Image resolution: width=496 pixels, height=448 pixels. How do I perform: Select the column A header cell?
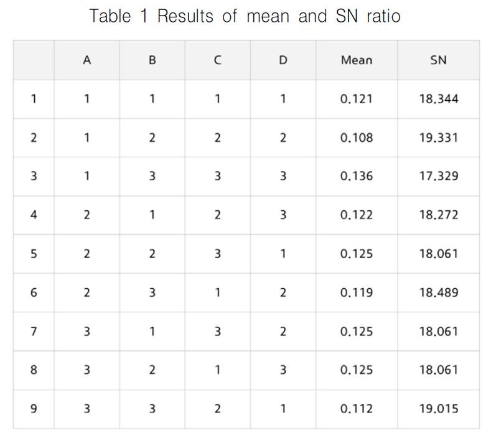pyautogui.click(x=87, y=60)
